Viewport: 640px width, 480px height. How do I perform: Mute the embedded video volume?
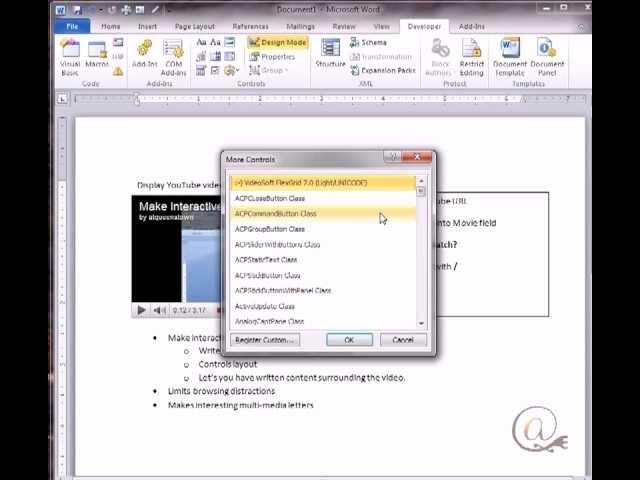(159, 311)
